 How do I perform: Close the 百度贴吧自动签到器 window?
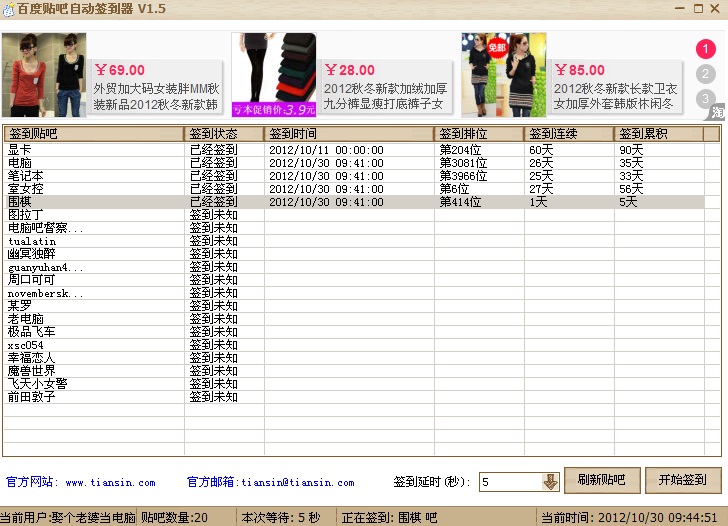[x=715, y=9]
